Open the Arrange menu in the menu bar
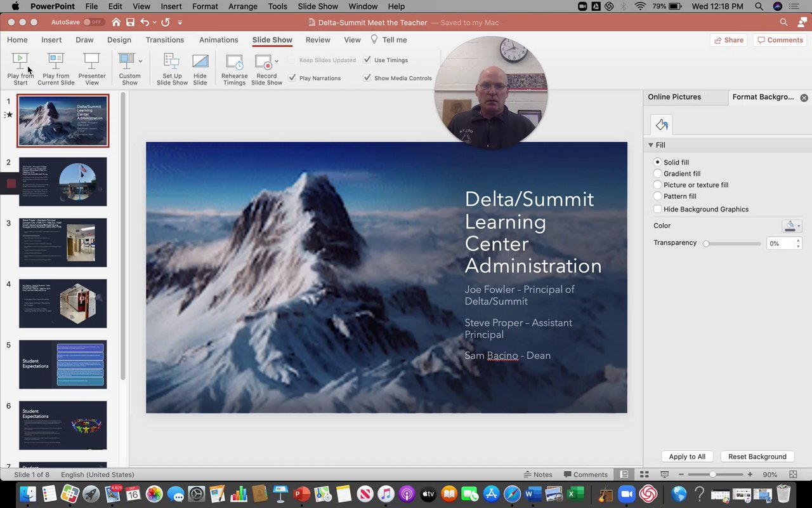The height and width of the screenshot is (508, 812). click(243, 6)
